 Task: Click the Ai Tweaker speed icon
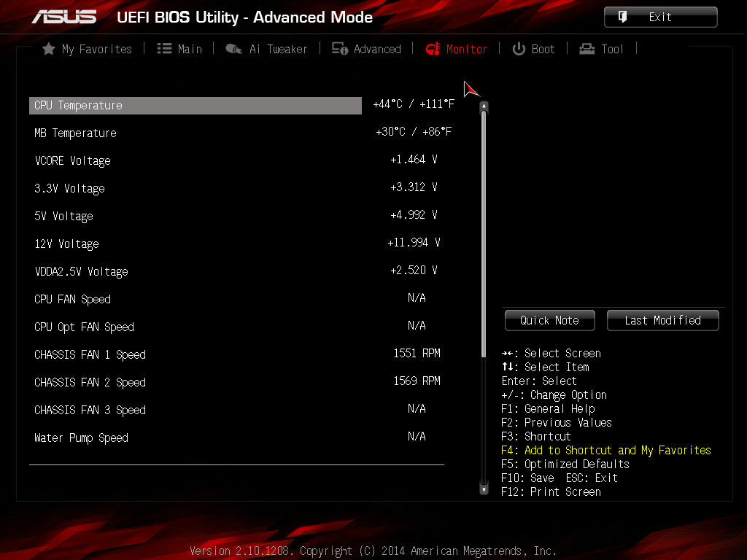[x=234, y=49]
